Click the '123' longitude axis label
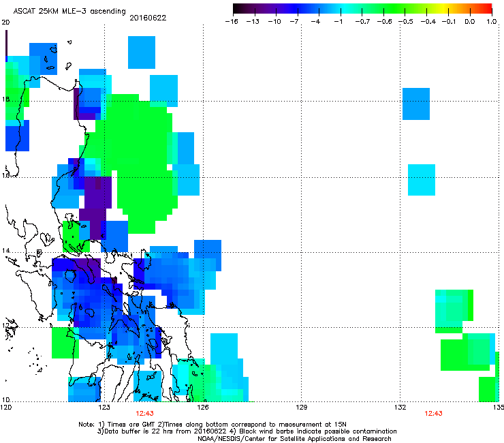504x443 pixels. click(104, 408)
